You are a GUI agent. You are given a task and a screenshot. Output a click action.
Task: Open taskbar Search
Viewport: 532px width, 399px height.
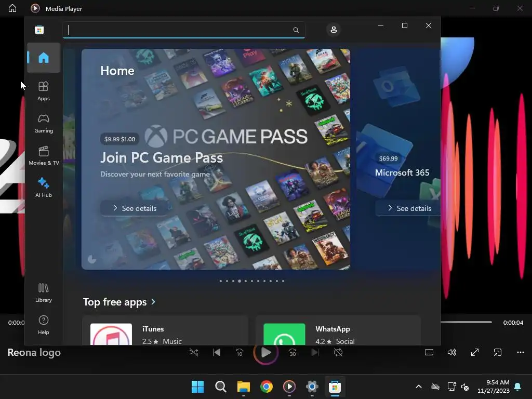tap(220, 387)
